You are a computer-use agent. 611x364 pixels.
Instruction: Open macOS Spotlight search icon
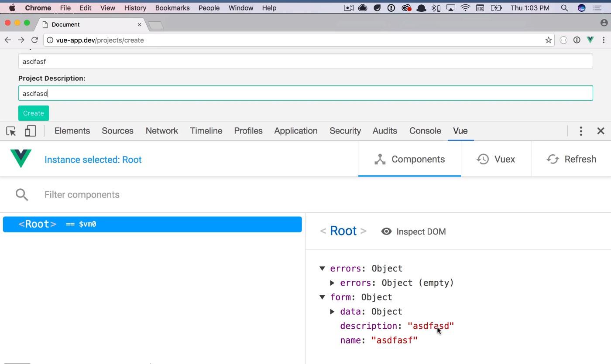(x=564, y=8)
